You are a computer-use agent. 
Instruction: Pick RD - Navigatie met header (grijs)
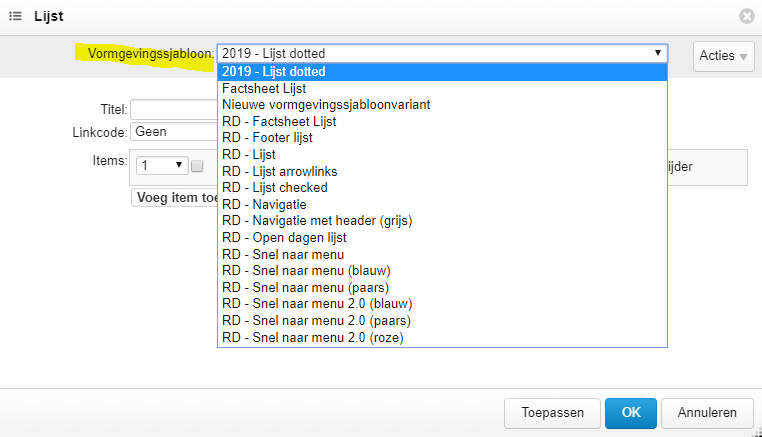443,221
